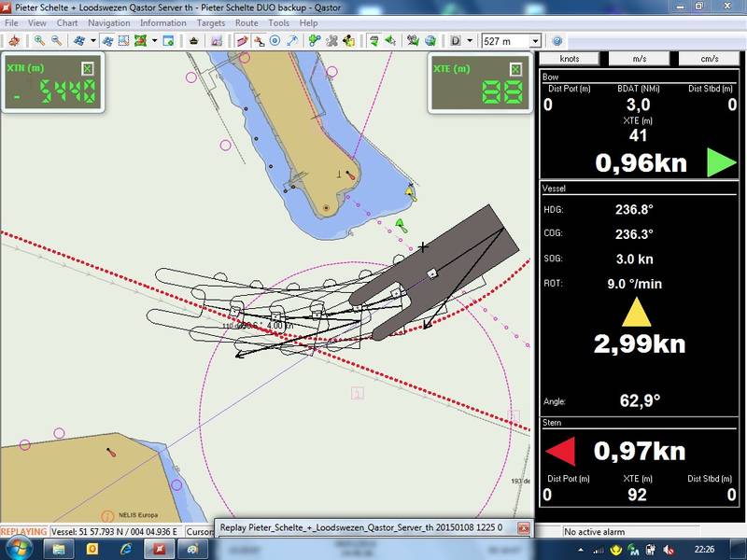This screenshot has height=560, width=747.
Task: Open the Chart menu
Action: click(66, 22)
